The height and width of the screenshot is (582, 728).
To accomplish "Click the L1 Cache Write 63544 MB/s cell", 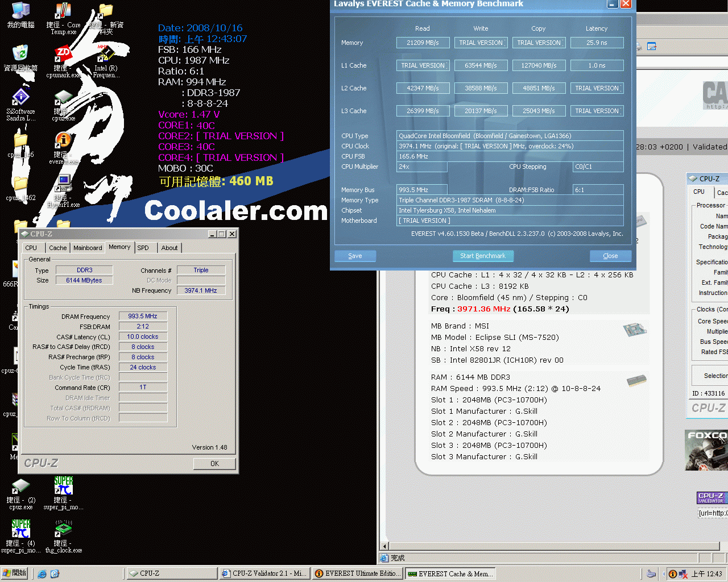I will click(x=481, y=65).
